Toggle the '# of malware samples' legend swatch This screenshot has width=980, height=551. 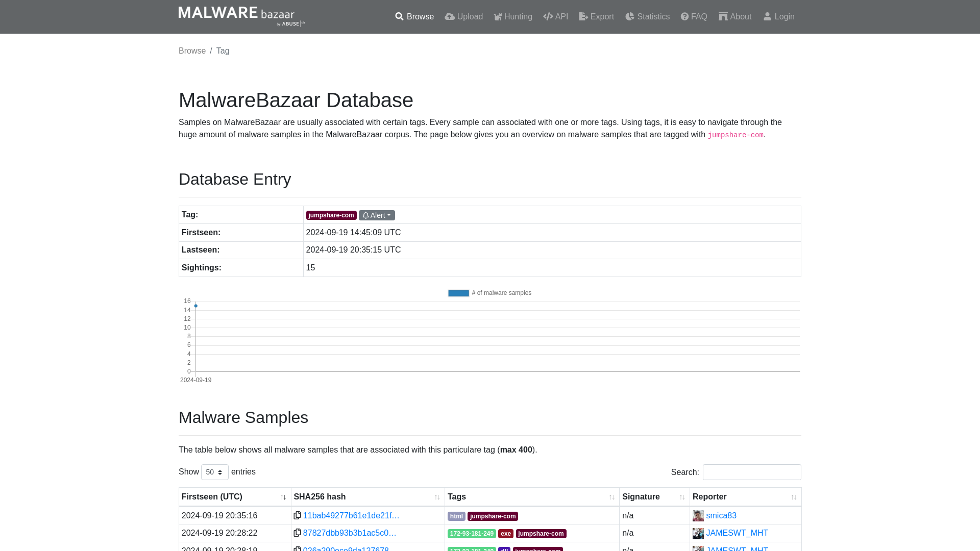[x=458, y=293]
